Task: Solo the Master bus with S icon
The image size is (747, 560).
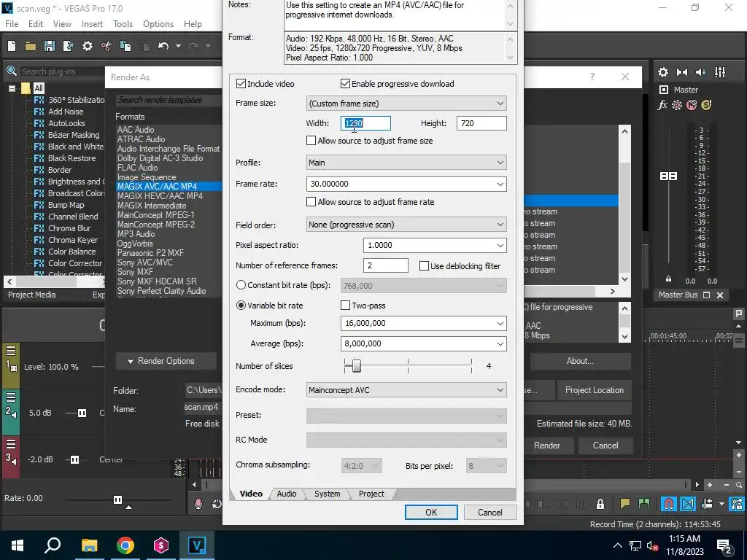Action: coord(706,105)
